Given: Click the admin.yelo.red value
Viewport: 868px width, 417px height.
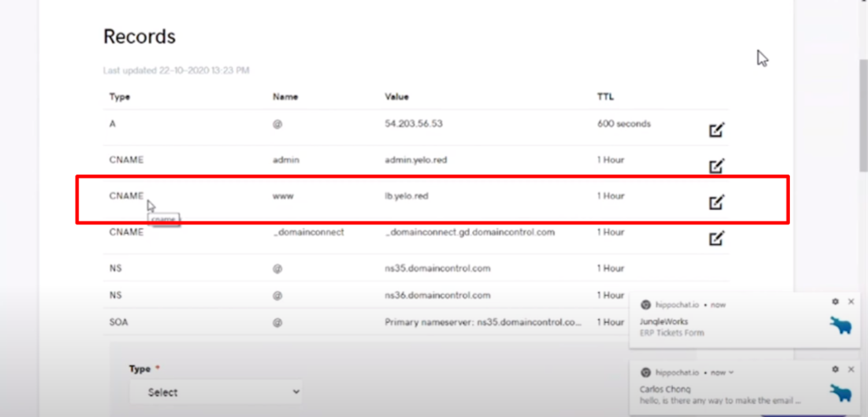Looking at the screenshot, I should [420, 160].
